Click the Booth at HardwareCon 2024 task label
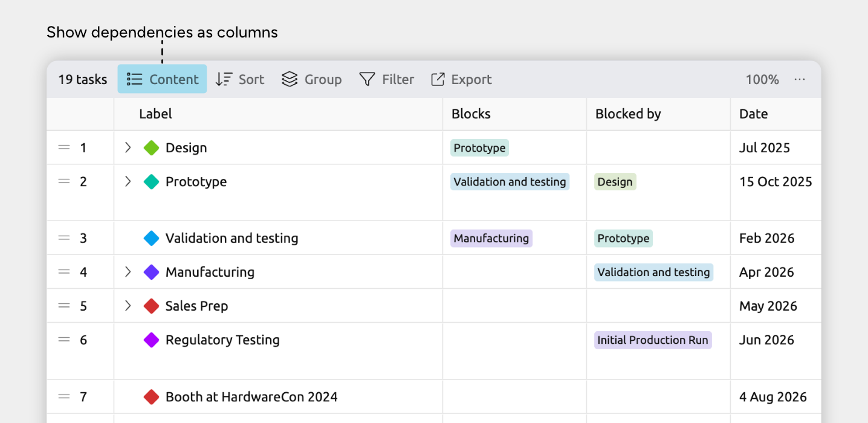This screenshot has height=423, width=868. click(x=251, y=396)
